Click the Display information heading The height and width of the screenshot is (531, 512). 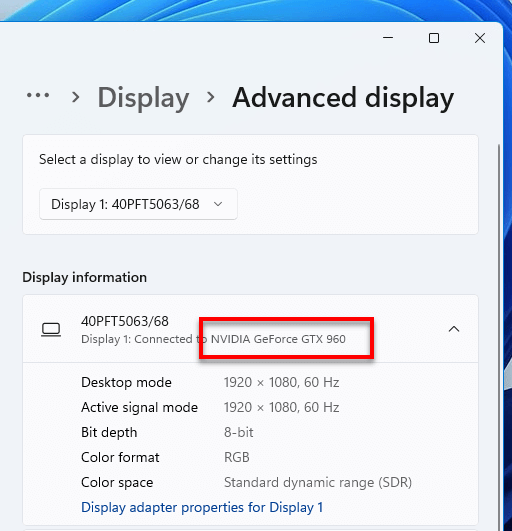[84, 277]
